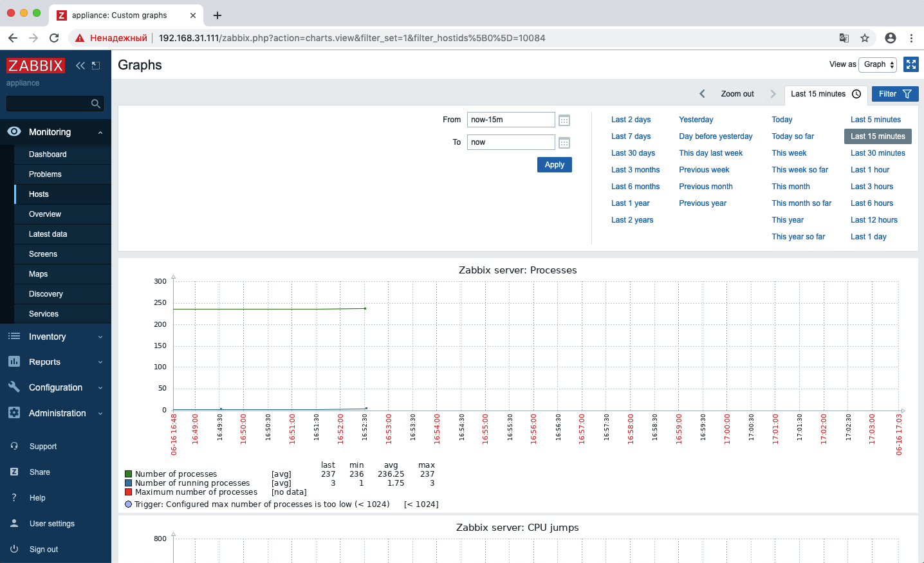Select Previous month range
Image resolution: width=924 pixels, height=563 pixels.
point(706,187)
